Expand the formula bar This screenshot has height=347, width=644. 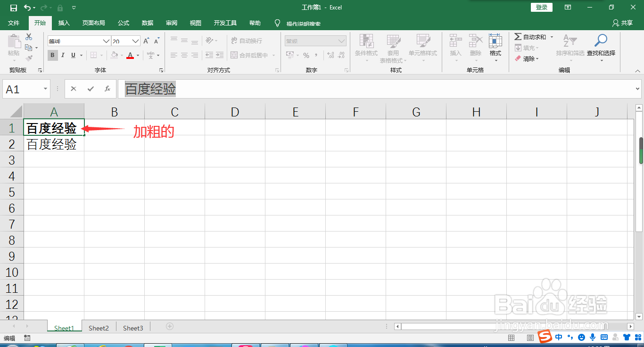pyautogui.click(x=638, y=89)
